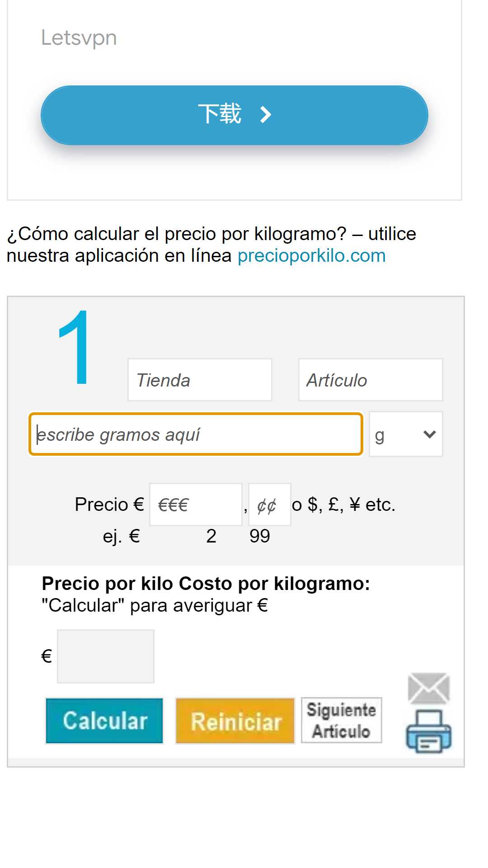Click the 'ej. €' example price text
This screenshot has height=868, width=488.
(121, 536)
